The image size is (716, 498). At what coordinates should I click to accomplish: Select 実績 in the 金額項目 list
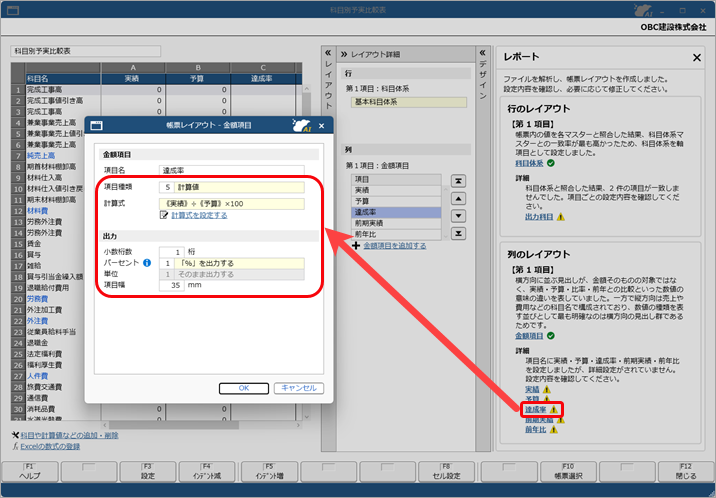tap(396, 190)
